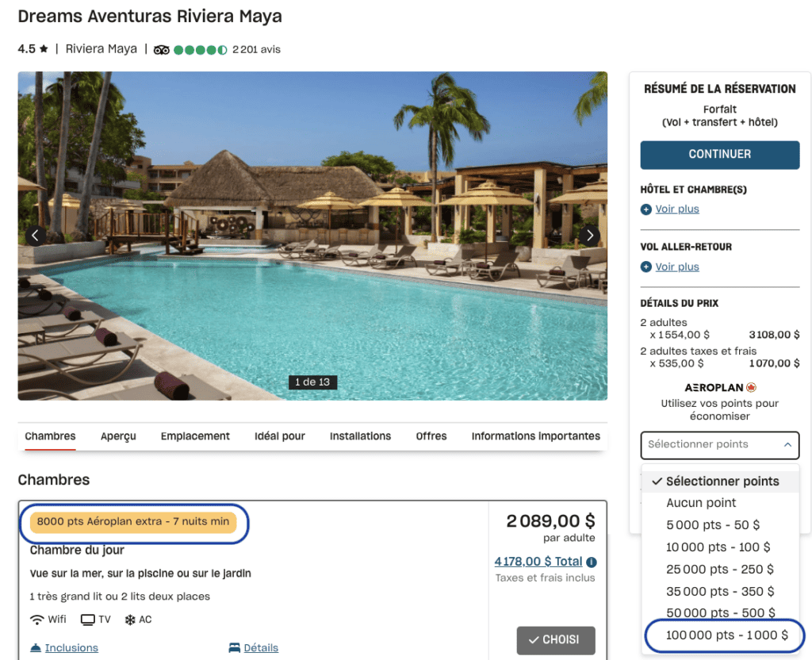The height and width of the screenshot is (660, 812).
Task: Toggle the CHOISI room selection button
Action: click(555, 639)
